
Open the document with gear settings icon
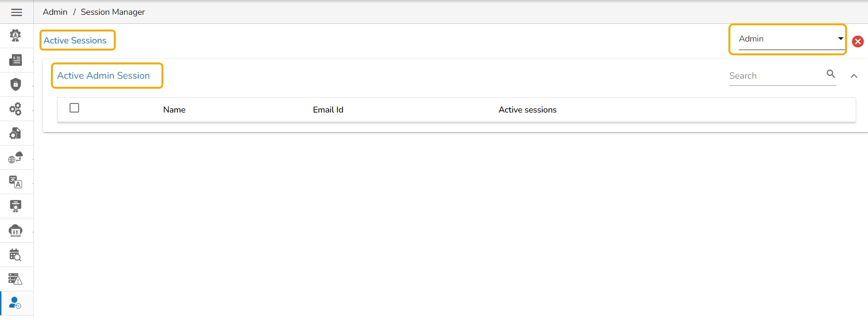pyautogui.click(x=16, y=133)
